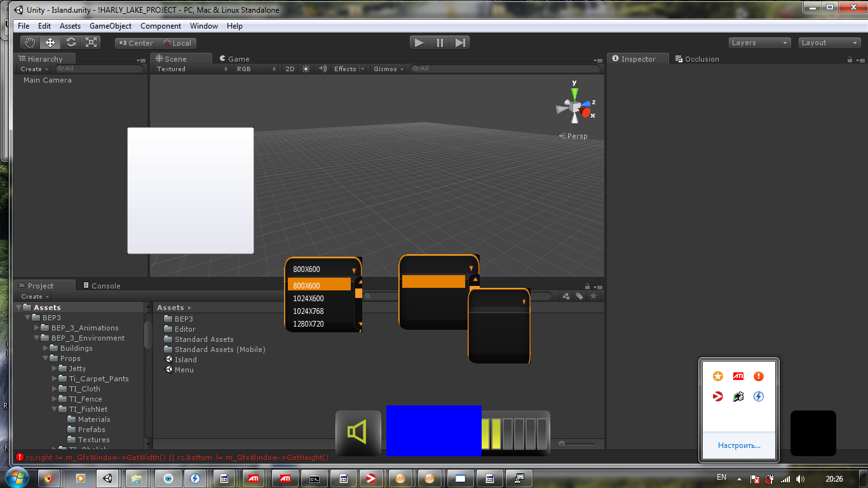Viewport: 868px width, 488px height.
Task: Open the GameObject menu
Action: 111,26
